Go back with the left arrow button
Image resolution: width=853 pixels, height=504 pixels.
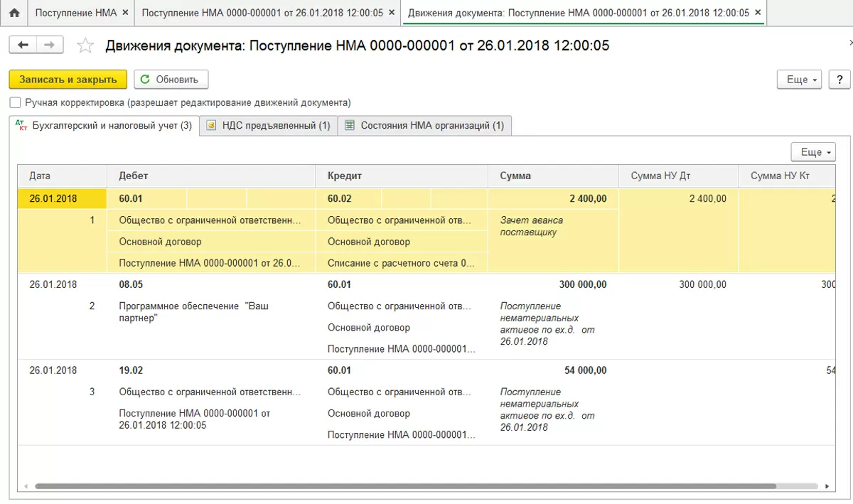(23, 45)
